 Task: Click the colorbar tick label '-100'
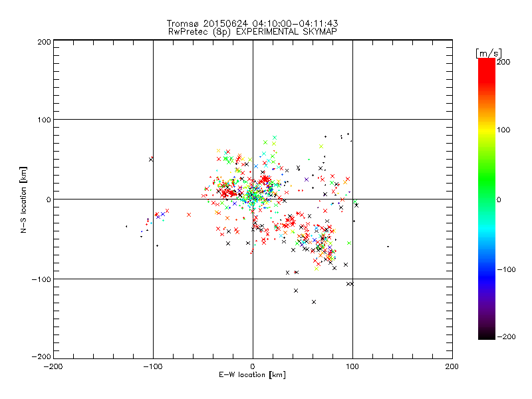[x=506, y=270]
